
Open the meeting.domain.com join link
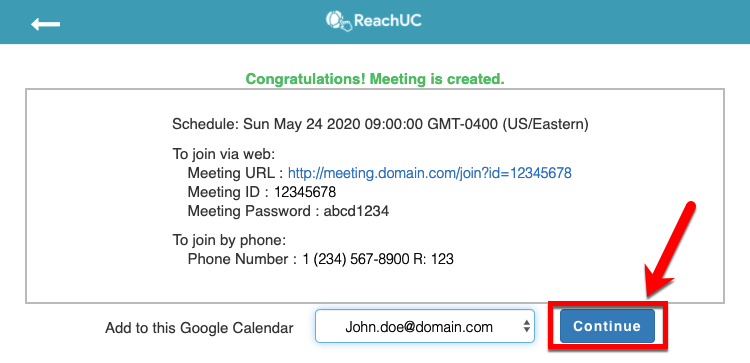[430, 173]
